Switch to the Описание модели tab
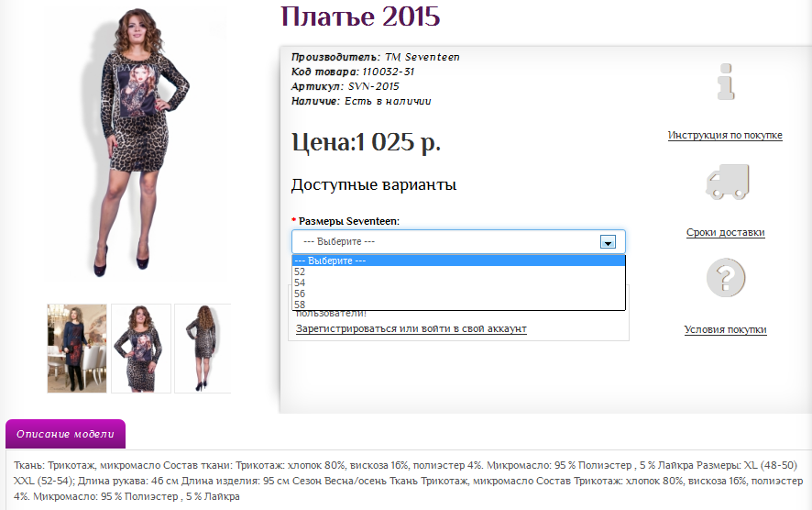This screenshot has height=510, width=812. (x=65, y=434)
